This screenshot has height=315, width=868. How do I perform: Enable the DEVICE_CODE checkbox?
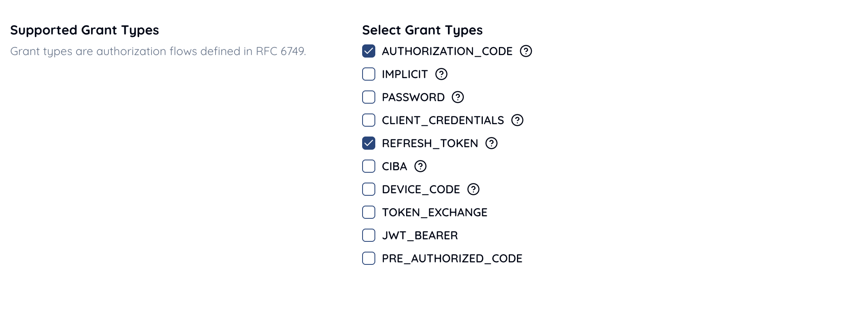coord(369,189)
